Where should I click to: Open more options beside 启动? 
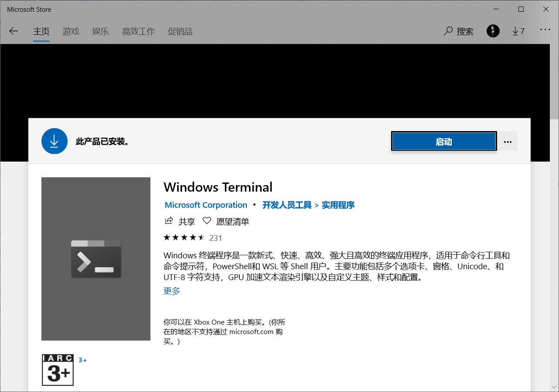tap(508, 142)
